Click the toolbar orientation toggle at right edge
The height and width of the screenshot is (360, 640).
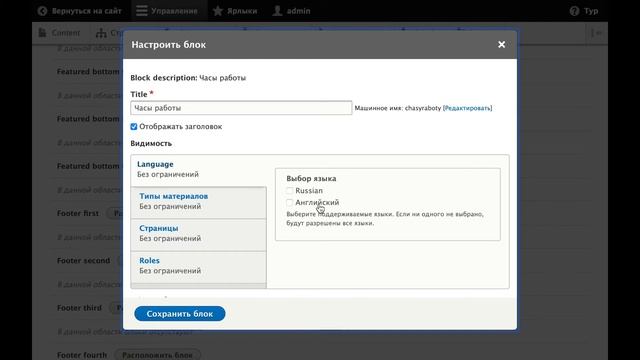597,33
